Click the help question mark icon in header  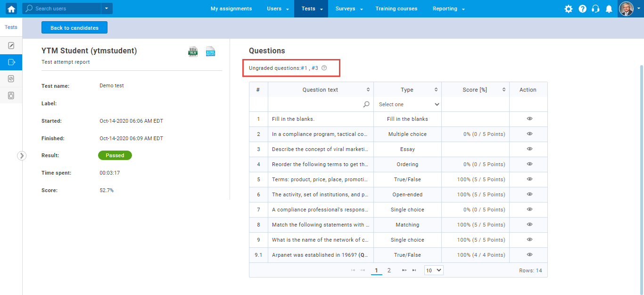coord(582,8)
